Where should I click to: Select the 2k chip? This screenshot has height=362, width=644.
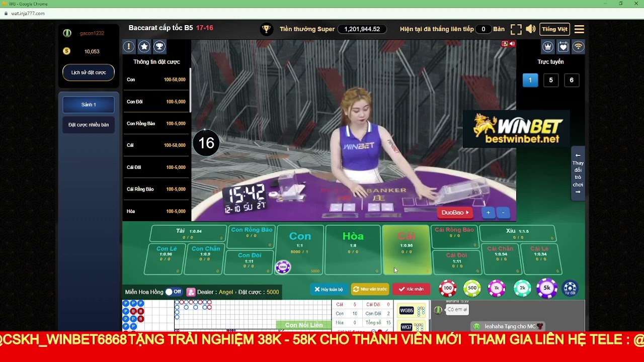click(x=522, y=288)
